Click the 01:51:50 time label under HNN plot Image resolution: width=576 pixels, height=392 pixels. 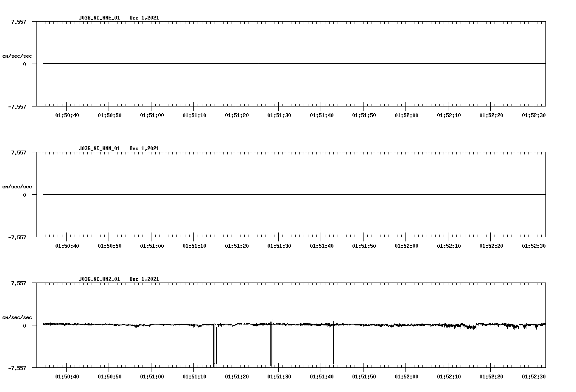(x=364, y=246)
